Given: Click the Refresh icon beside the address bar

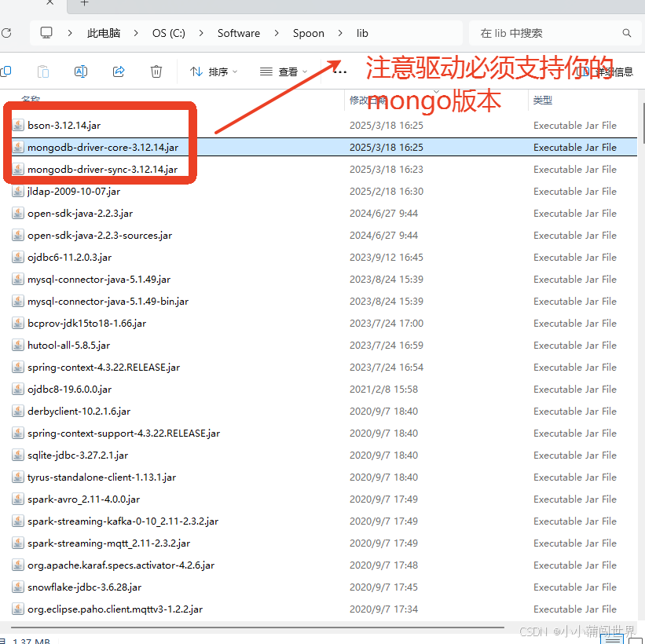Looking at the screenshot, I should [x=7, y=33].
